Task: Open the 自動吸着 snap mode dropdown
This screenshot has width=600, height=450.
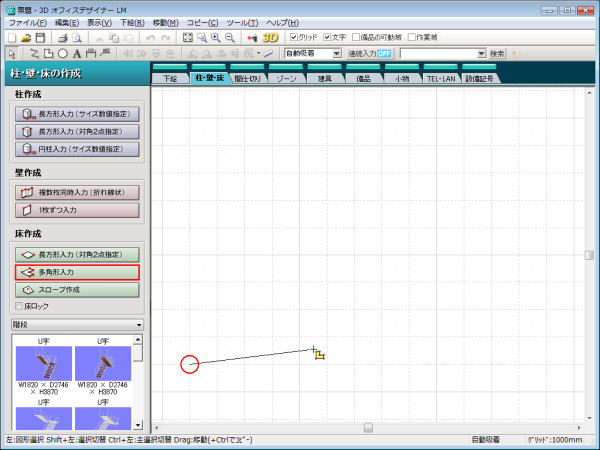Action: 336,52
